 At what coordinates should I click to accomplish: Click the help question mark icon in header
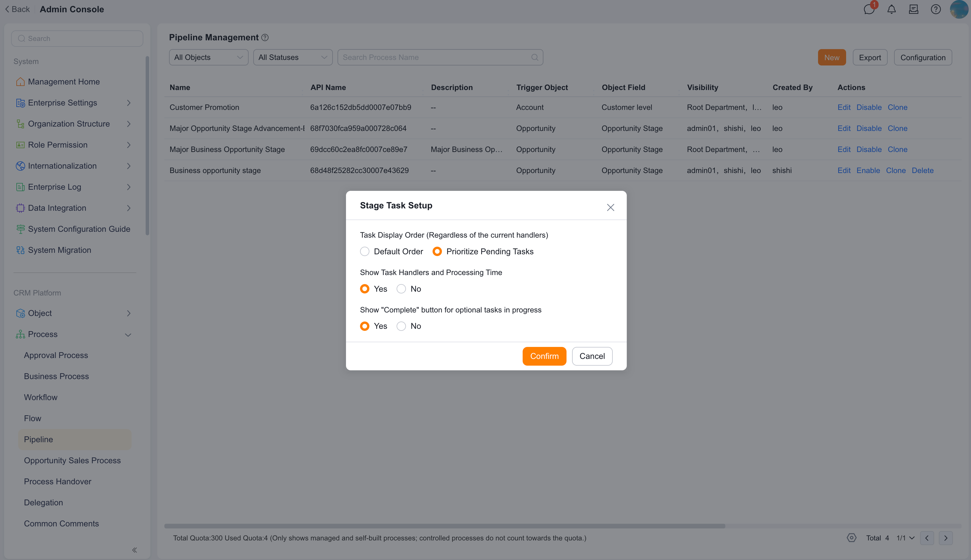tap(936, 9)
